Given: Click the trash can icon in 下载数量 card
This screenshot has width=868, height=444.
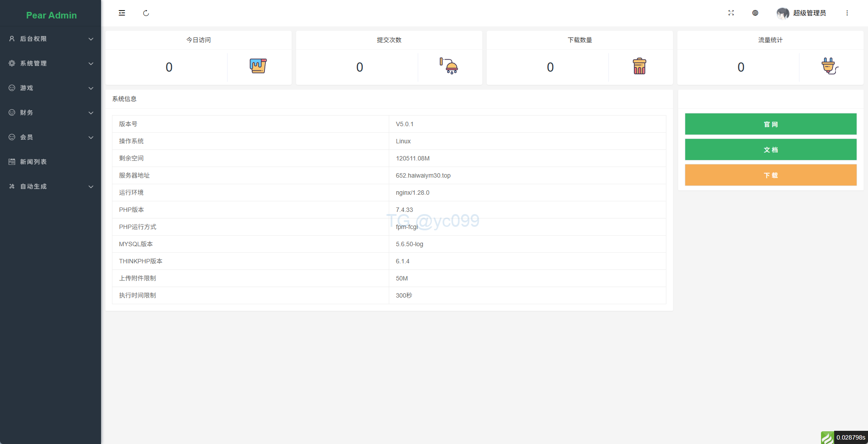Looking at the screenshot, I should coord(639,66).
